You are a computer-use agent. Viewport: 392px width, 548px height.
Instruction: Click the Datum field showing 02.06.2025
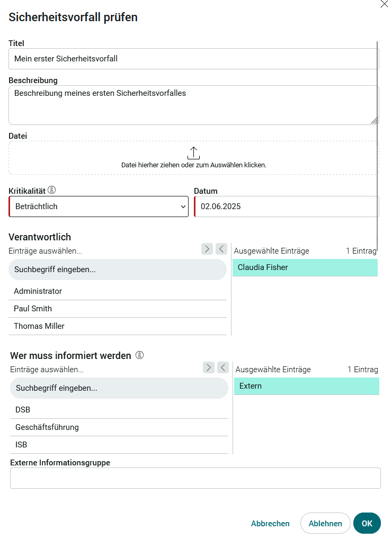287,206
